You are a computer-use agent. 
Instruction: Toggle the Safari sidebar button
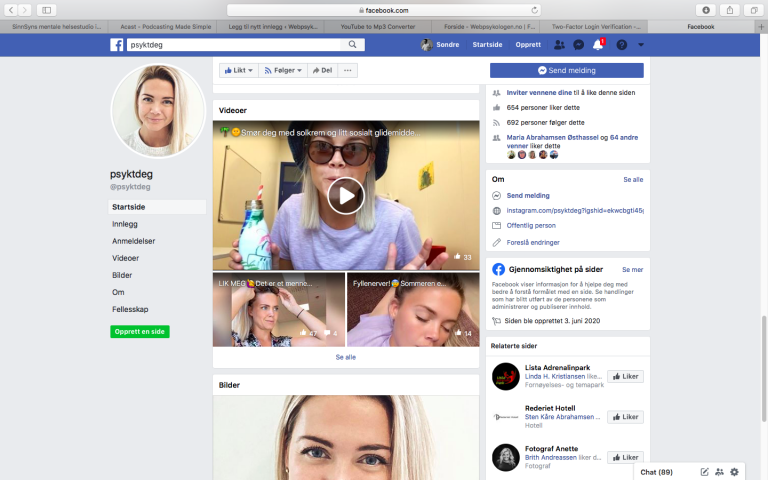(x=47, y=10)
